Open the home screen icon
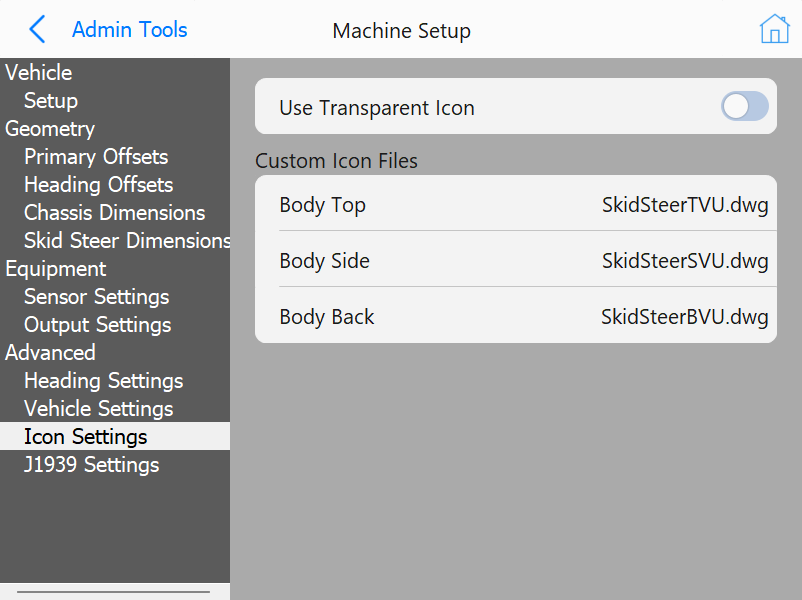Image resolution: width=802 pixels, height=600 pixels. 774,29
